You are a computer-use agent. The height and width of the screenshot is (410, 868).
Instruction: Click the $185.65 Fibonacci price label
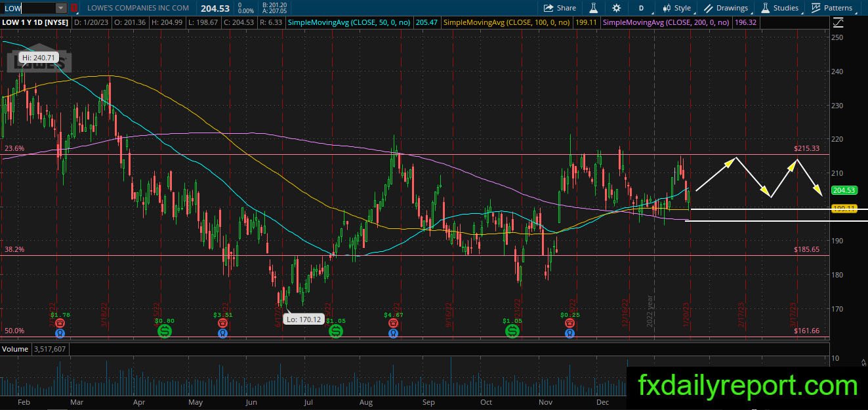pos(806,250)
